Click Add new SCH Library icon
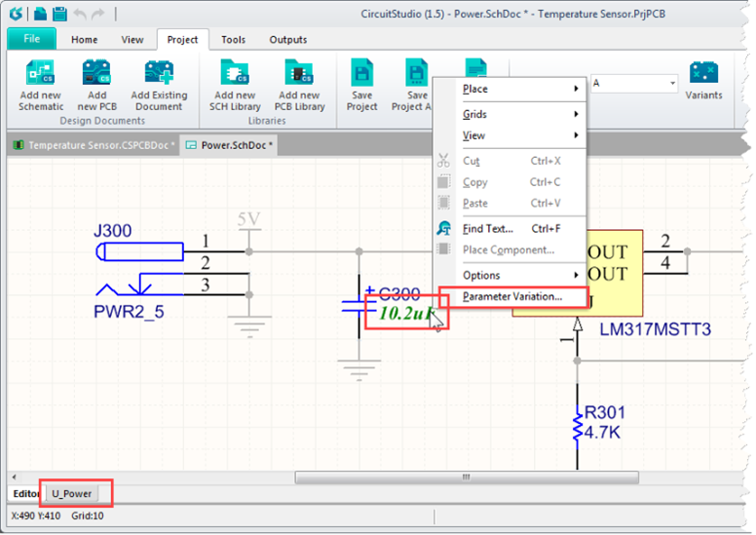The image size is (756, 535). [x=234, y=73]
